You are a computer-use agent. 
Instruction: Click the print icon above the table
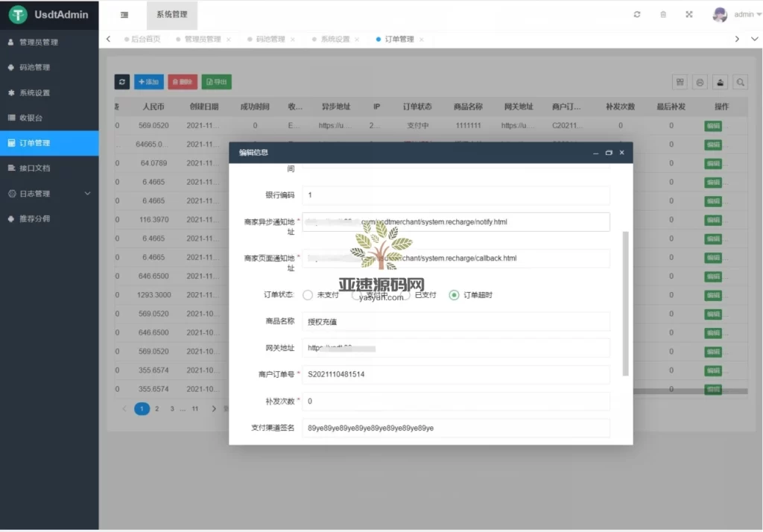[700, 82]
